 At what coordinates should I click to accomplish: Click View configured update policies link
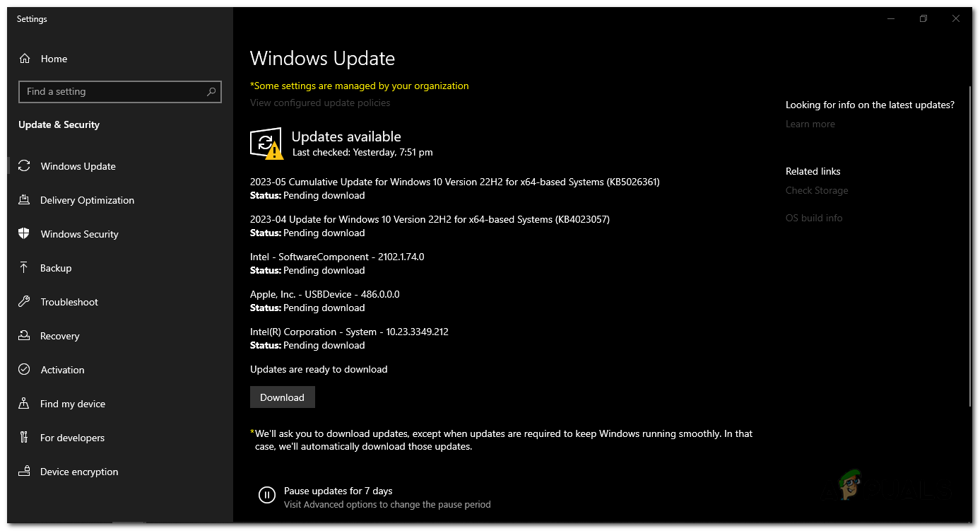point(320,103)
